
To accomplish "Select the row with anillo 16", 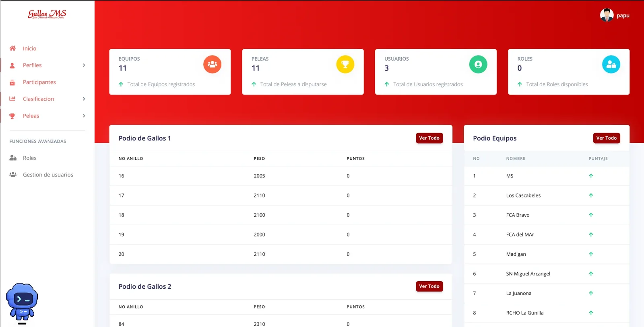I will [x=281, y=176].
